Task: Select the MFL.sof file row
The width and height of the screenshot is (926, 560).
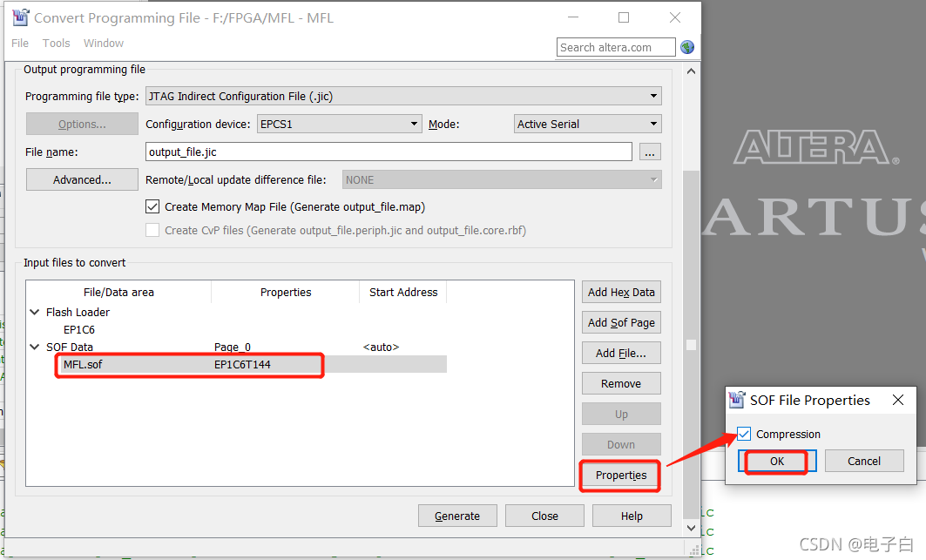Action: tap(236, 364)
